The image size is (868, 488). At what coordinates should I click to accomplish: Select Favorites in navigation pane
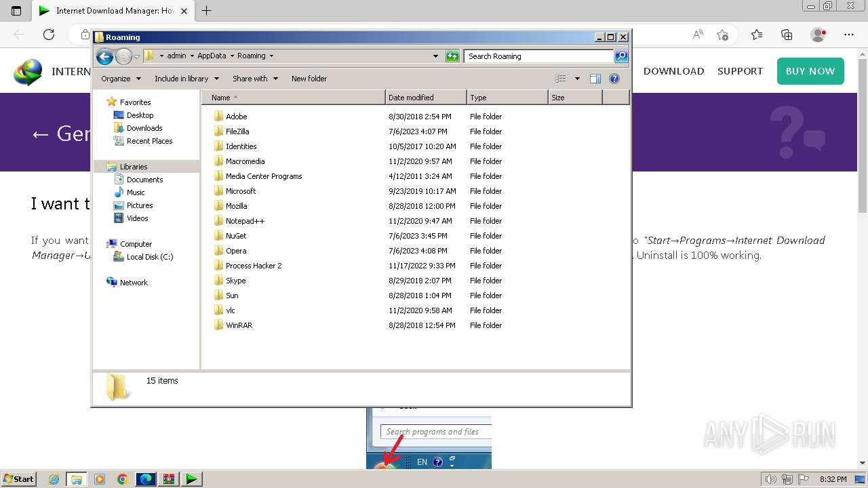point(135,102)
